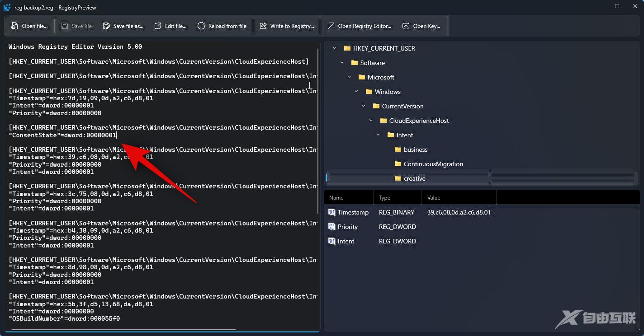Click the Open Registry Editor icon
Image resolution: width=644 pixels, height=336 pixels.
coord(331,26)
